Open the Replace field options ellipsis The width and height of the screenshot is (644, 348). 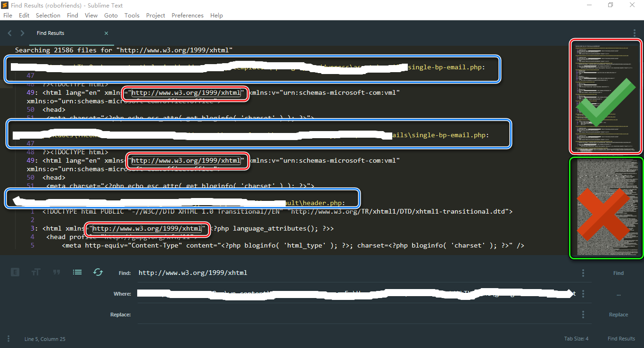[x=583, y=314]
